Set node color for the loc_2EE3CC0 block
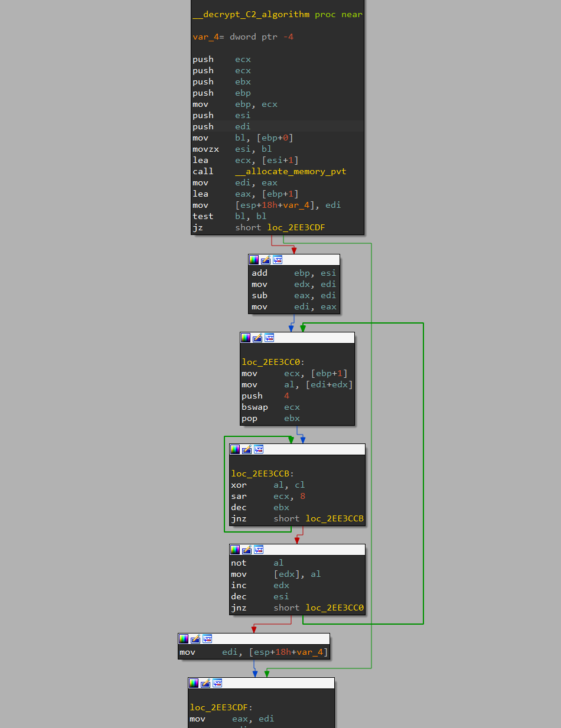 click(246, 338)
